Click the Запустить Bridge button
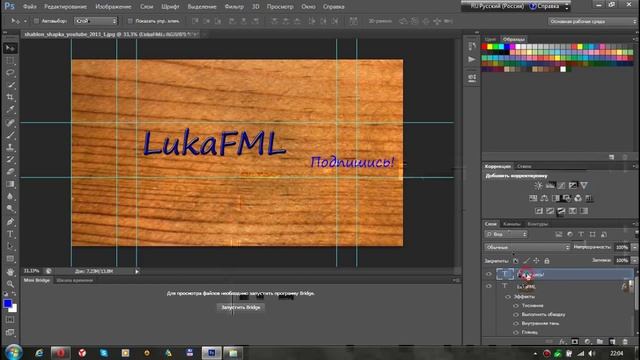 coord(241,307)
